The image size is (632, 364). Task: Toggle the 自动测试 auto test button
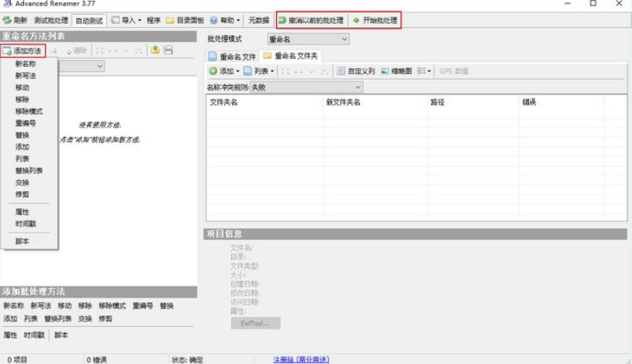pyautogui.click(x=89, y=21)
